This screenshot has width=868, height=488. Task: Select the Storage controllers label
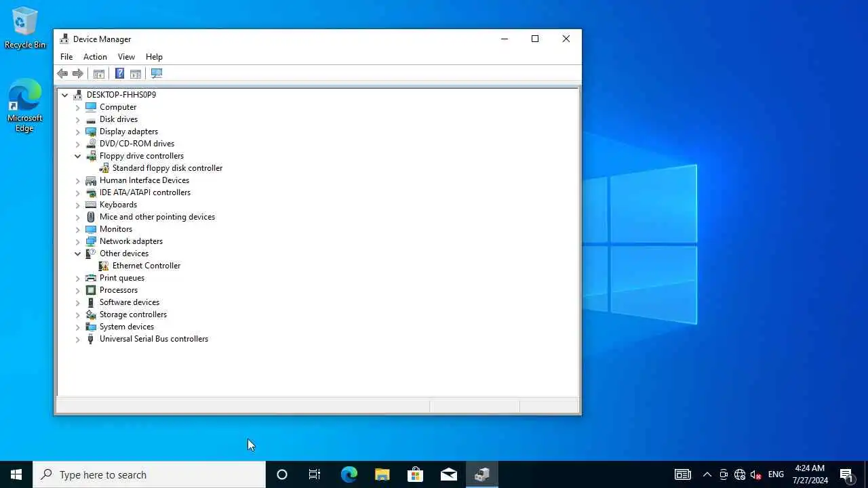(x=133, y=314)
